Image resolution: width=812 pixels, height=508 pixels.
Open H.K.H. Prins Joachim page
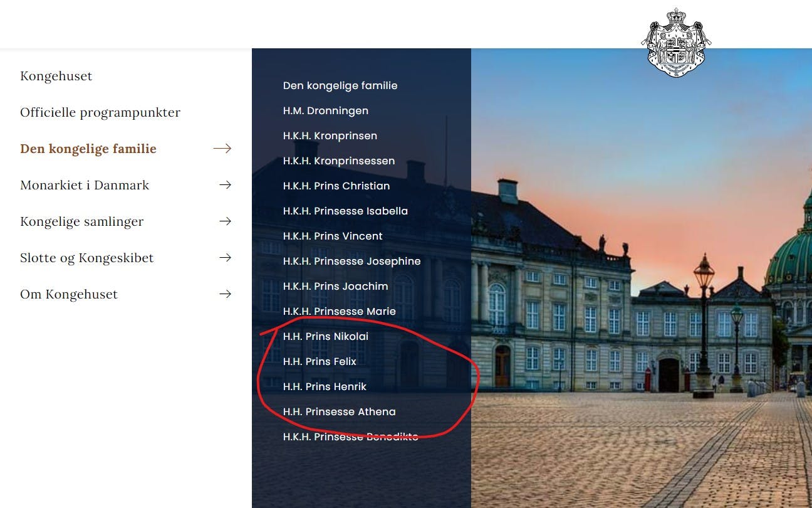[335, 286]
